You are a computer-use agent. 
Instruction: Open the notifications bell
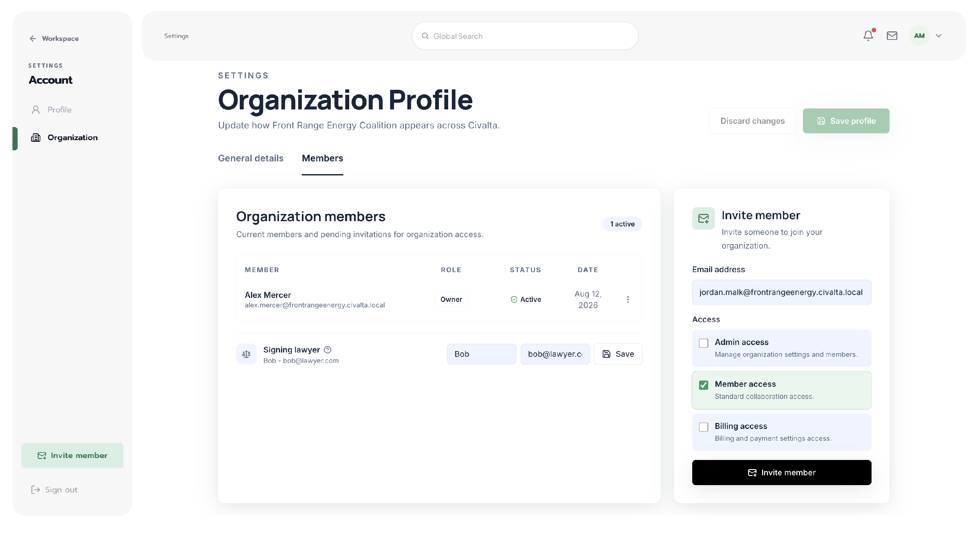point(868,35)
